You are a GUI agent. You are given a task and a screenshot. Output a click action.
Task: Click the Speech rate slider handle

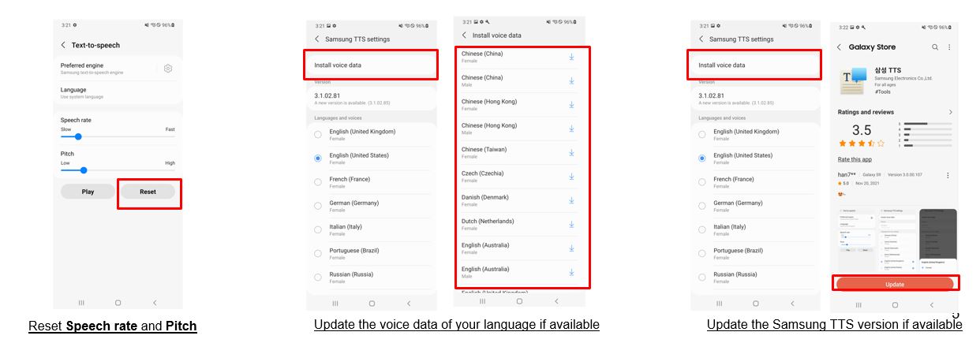[x=78, y=137]
